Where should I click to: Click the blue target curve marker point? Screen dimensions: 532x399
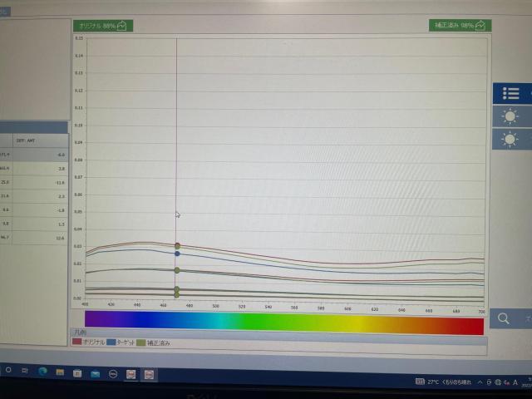tap(177, 254)
